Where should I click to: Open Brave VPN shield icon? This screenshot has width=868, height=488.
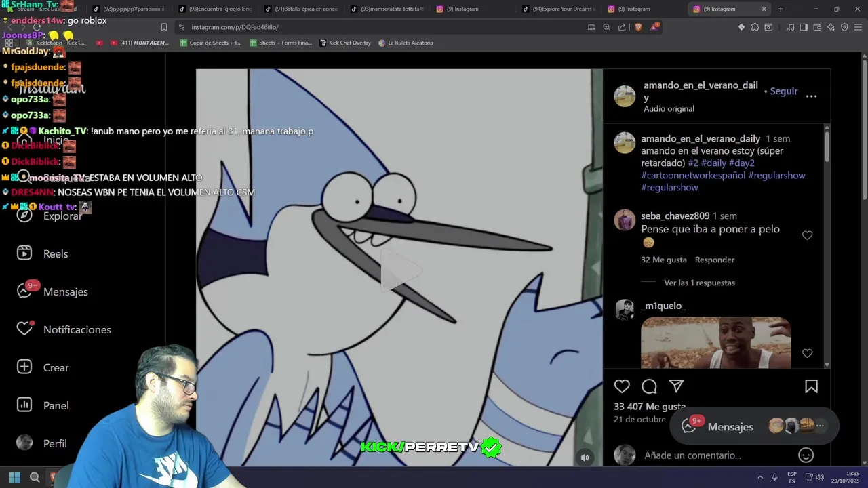click(844, 27)
